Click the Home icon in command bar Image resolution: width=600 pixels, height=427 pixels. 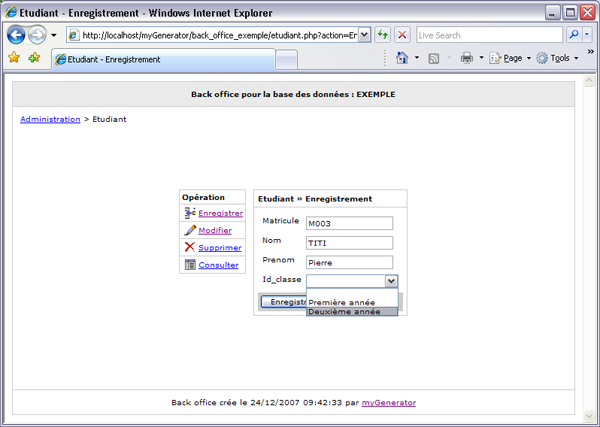tap(402, 58)
